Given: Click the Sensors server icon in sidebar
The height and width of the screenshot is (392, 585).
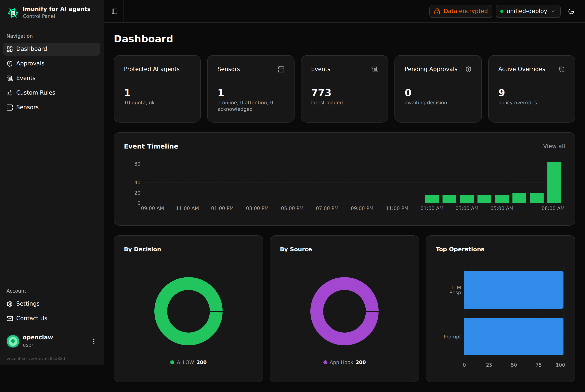Looking at the screenshot, I should coord(10,108).
